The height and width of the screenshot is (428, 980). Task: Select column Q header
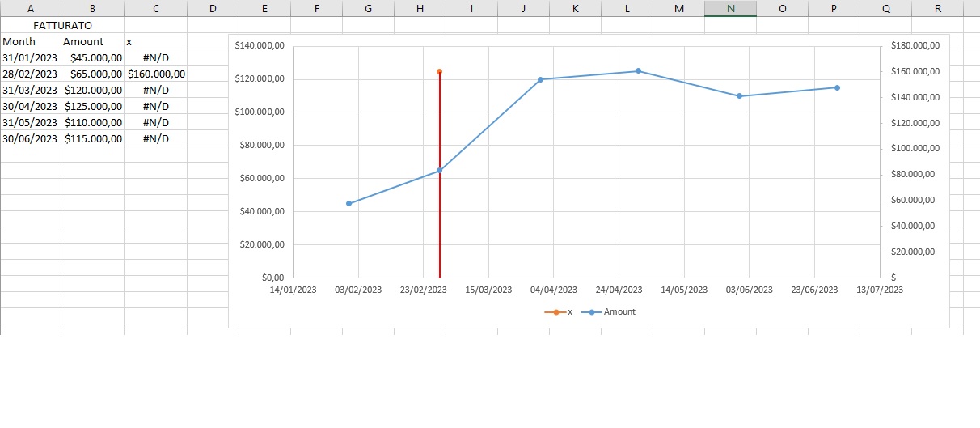pos(885,9)
